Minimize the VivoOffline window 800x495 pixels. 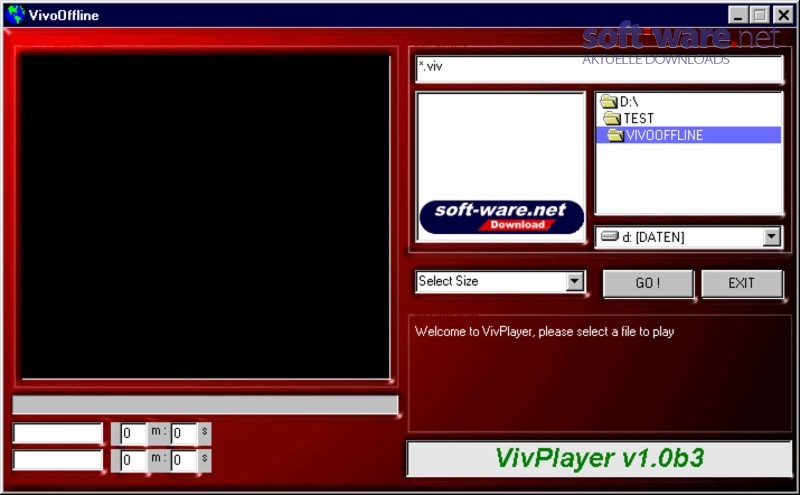point(737,15)
